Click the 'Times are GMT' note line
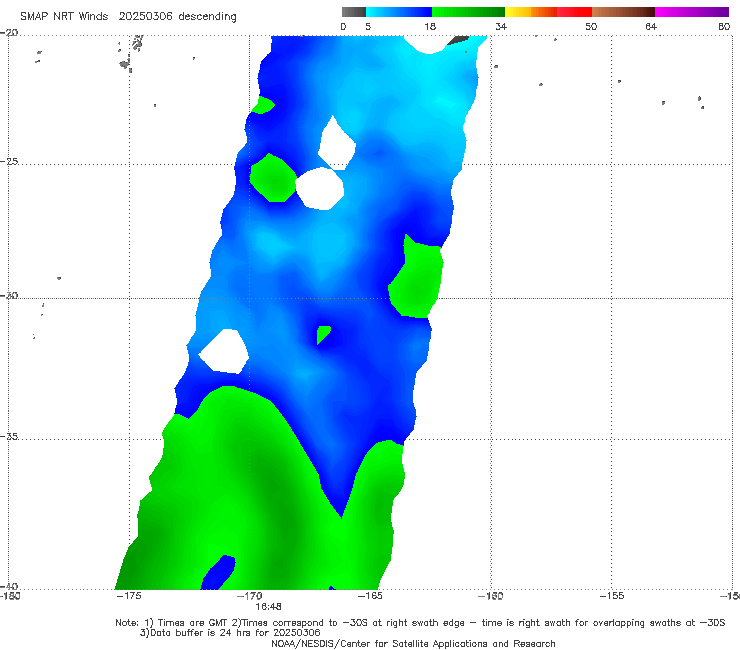Image resolution: width=740 pixels, height=650 pixels. pos(420,623)
